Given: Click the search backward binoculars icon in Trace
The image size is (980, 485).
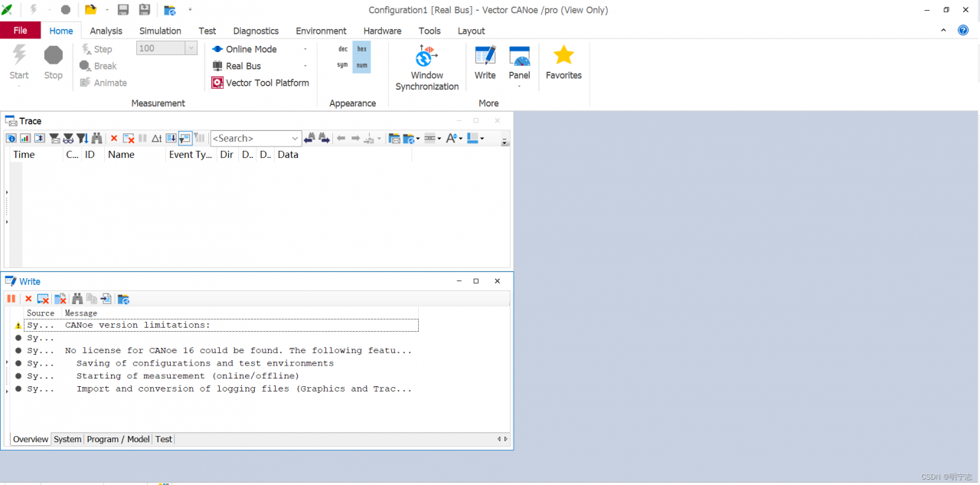Looking at the screenshot, I should pos(309,139).
